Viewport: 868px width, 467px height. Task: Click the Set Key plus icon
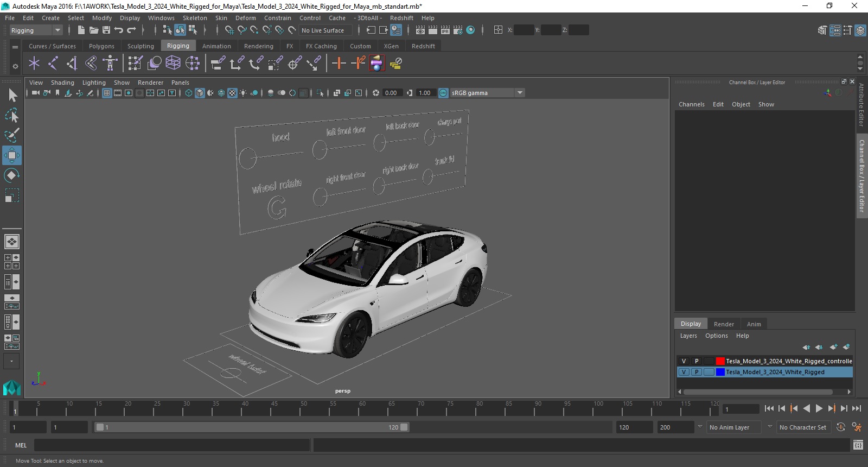339,64
